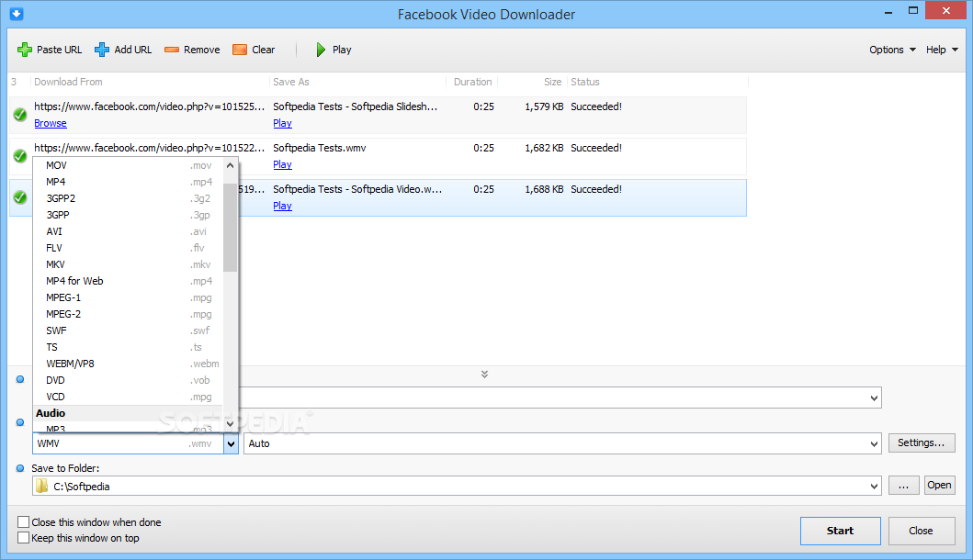The width and height of the screenshot is (973, 560).
Task: Select MOV format from list
Action: [129, 165]
